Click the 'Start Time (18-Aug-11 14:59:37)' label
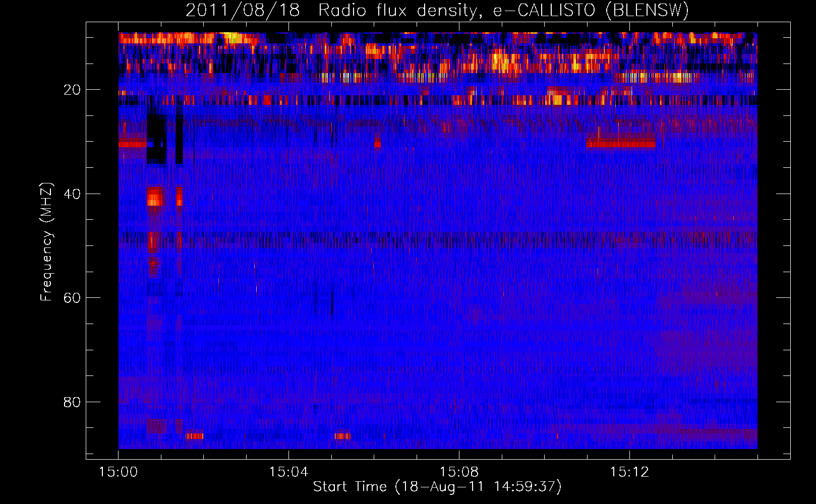The height and width of the screenshot is (504, 816). click(437, 487)
